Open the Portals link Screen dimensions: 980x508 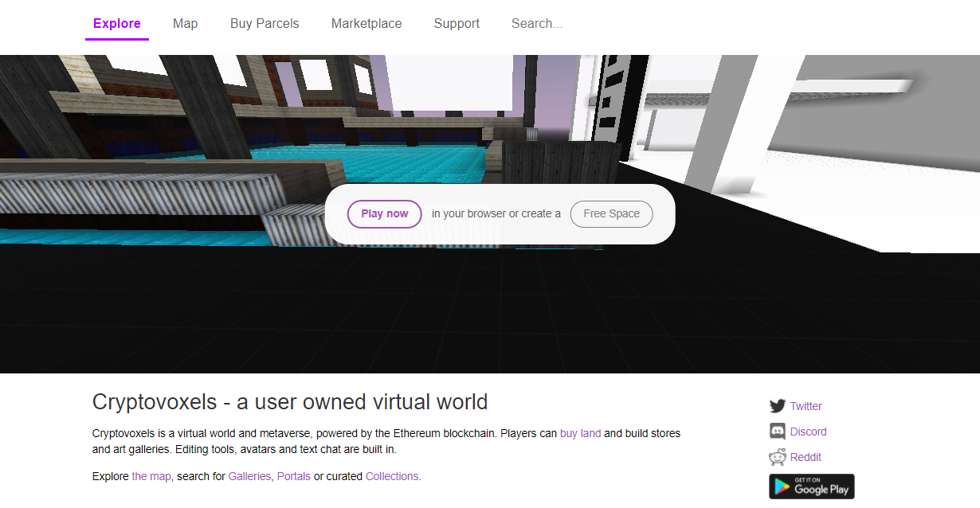[294, 476]
